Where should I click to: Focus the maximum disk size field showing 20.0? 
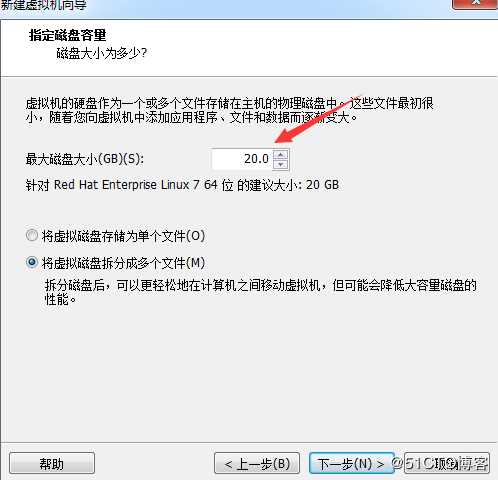pos(242,159)
